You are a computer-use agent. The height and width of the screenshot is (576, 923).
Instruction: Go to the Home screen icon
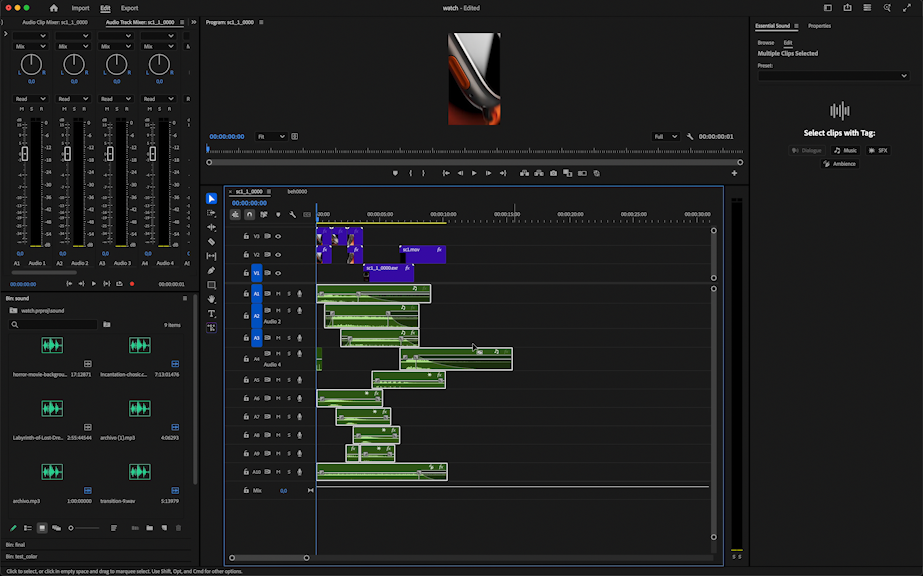coord(53,8)
